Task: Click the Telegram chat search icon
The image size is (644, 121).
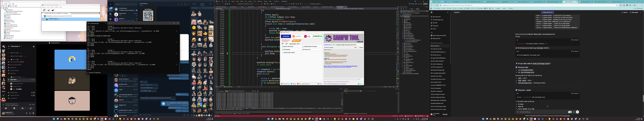Action: click(x=179, y=4)
